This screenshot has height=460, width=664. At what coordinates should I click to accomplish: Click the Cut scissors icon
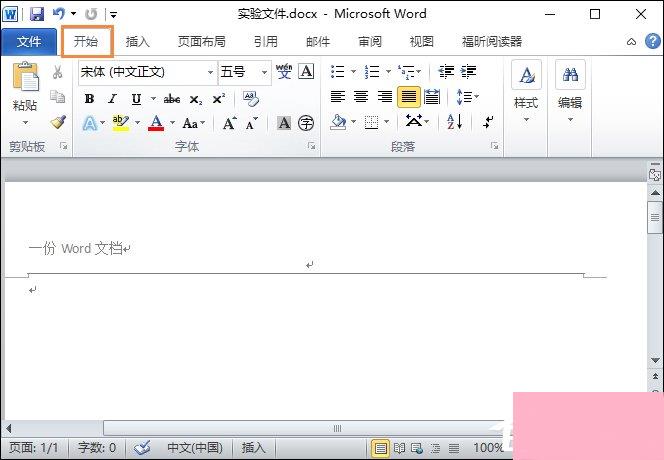point(58,72)
